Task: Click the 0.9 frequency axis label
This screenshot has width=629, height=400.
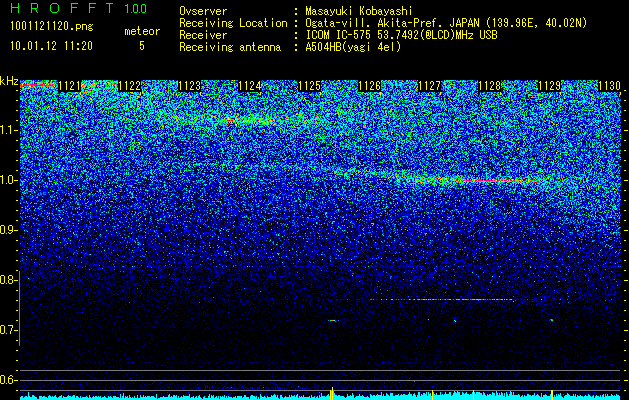Action: [x=9, y=230]
